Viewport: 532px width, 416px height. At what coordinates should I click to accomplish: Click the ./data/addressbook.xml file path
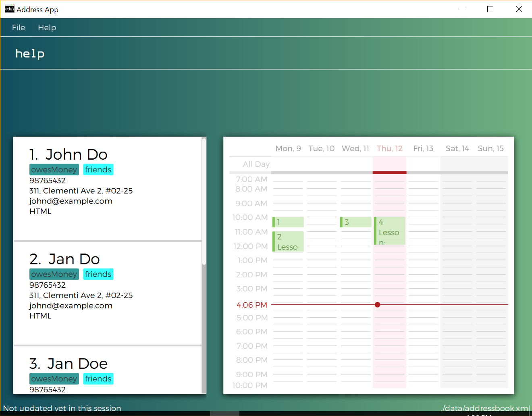(x=485, y=408)
